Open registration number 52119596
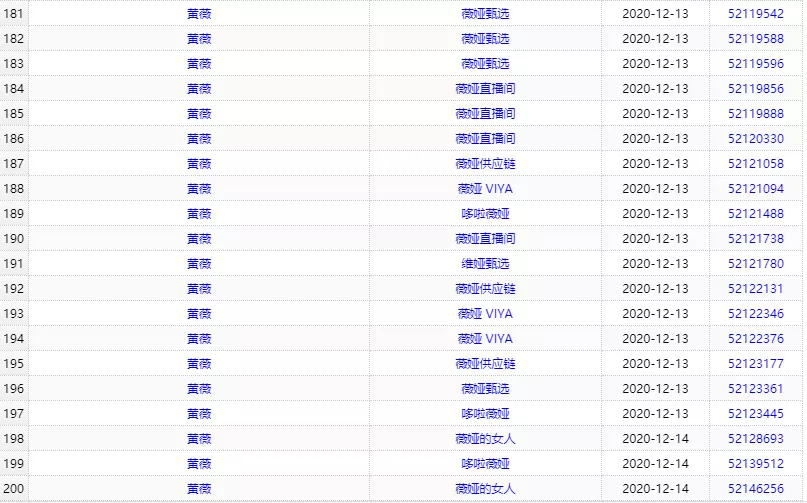Screen dimensions: 807x503 point(756,64)
